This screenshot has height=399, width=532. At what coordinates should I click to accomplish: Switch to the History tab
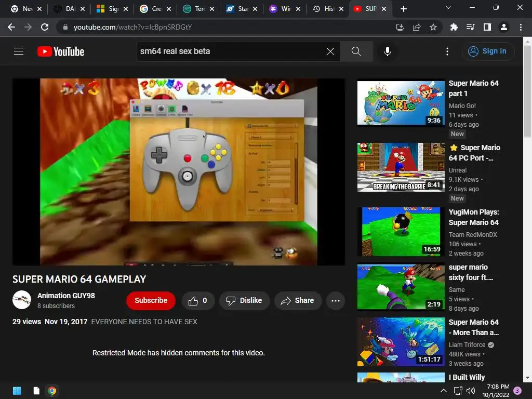tap(325, 9)
